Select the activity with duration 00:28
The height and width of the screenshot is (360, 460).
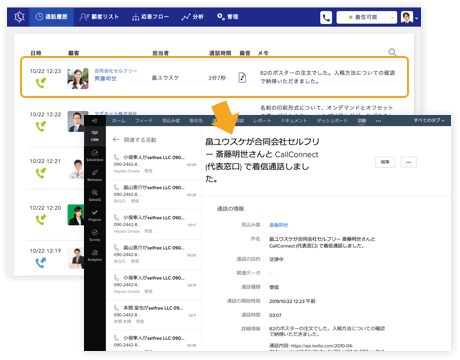click(x=154, y=194)
